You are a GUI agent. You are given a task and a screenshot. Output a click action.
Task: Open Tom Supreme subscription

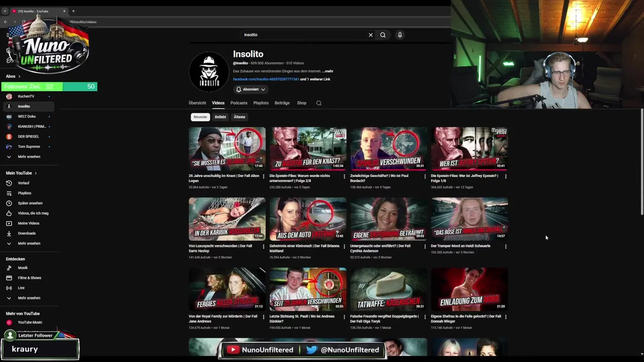click(x=28, y=146)
